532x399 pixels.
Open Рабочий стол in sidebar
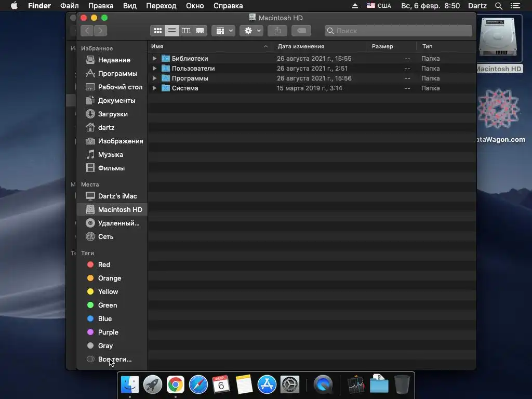[x=112, y=87]
